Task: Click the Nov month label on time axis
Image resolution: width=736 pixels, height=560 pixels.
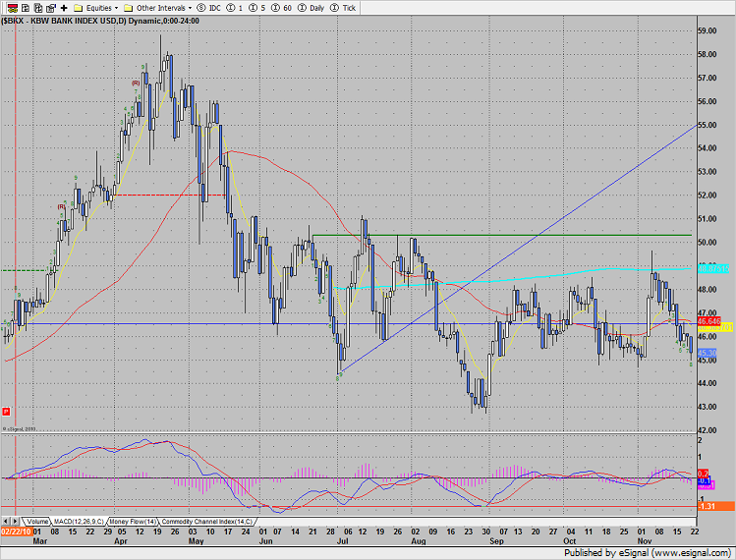Action: pyautogui.click(x=645, y=541)
